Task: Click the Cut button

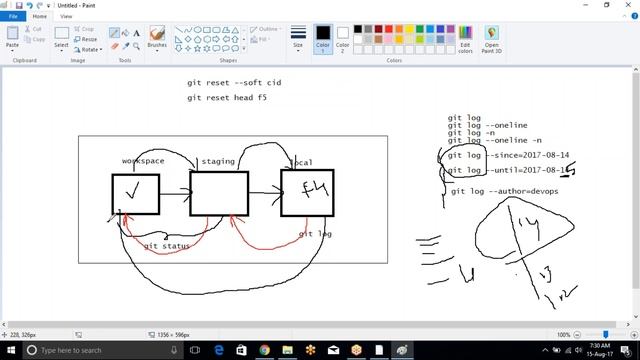Action: tap(33, 29)
